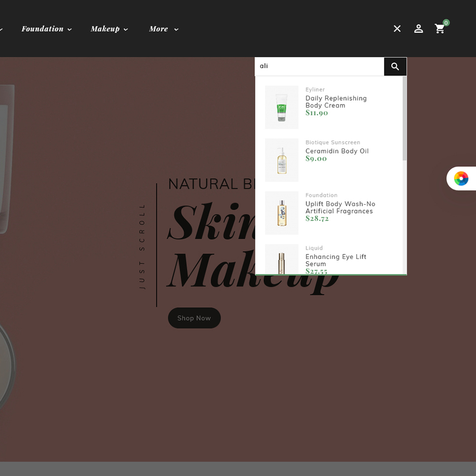Click the Daily Replenishing Body Cream thumbnail
Screen dimensions: 476x476
pos(282,107)
